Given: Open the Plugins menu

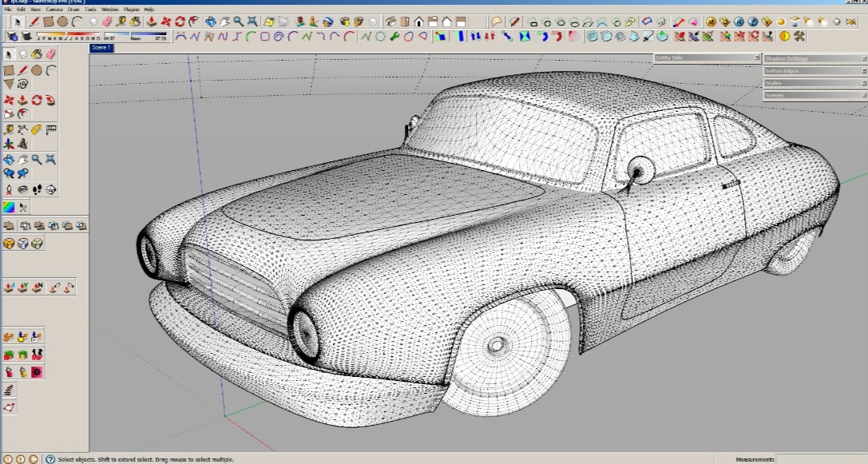Looking at the screenshot, I should [x=131, y=10].
